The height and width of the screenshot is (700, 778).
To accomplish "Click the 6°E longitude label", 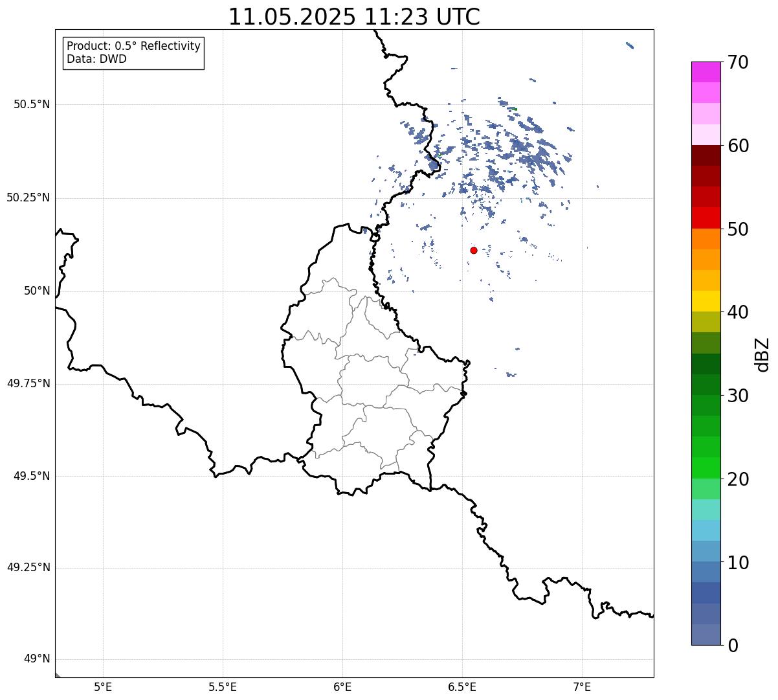I will pyautogui.click(x=342, y=687).
